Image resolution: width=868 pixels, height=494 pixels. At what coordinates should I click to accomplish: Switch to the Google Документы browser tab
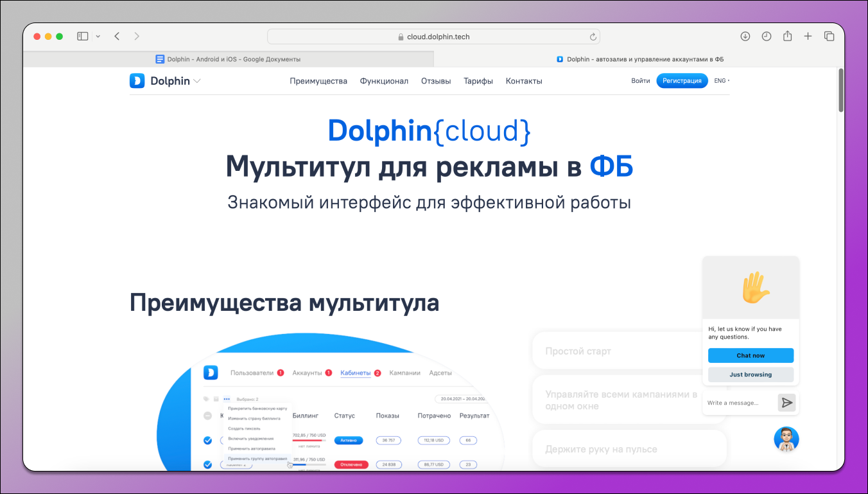click(228, 58)
